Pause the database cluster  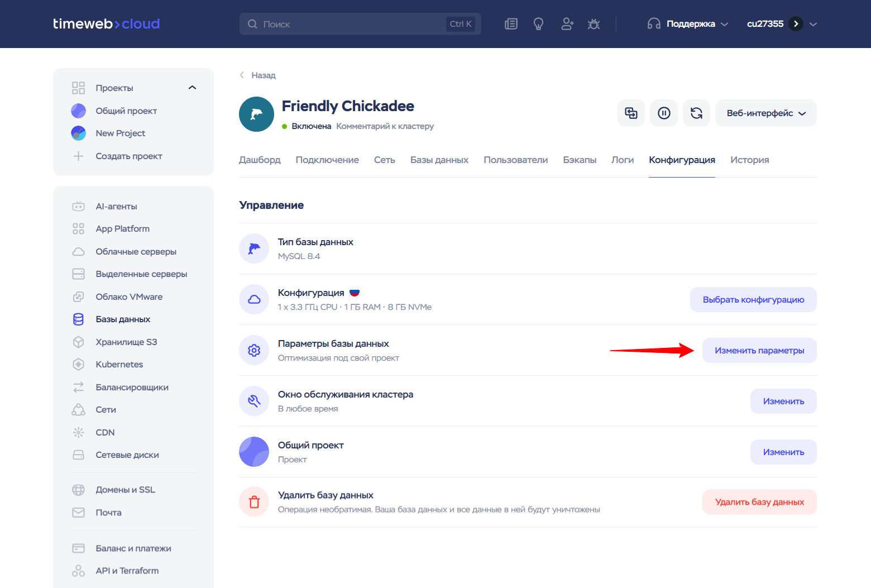pos(664,113)
